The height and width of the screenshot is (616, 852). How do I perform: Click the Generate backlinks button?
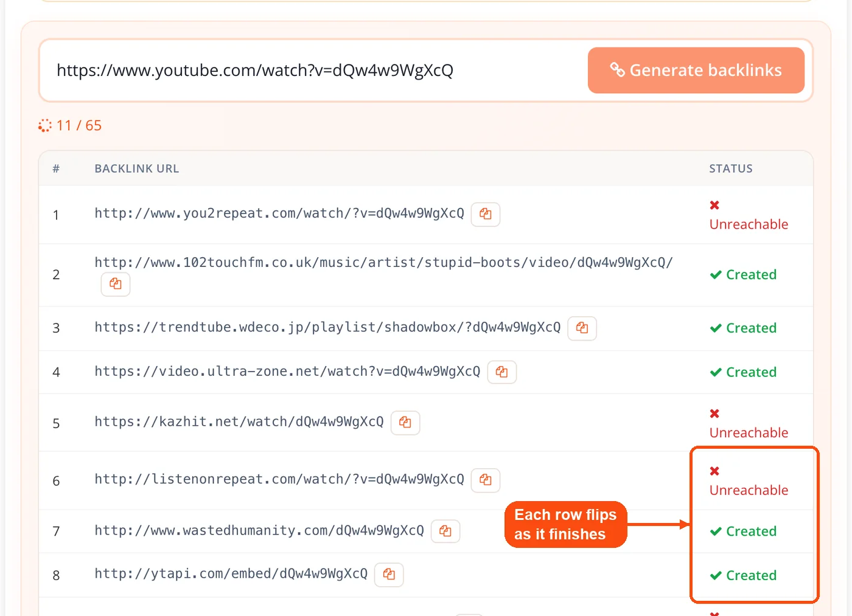[x=696, y=71]
